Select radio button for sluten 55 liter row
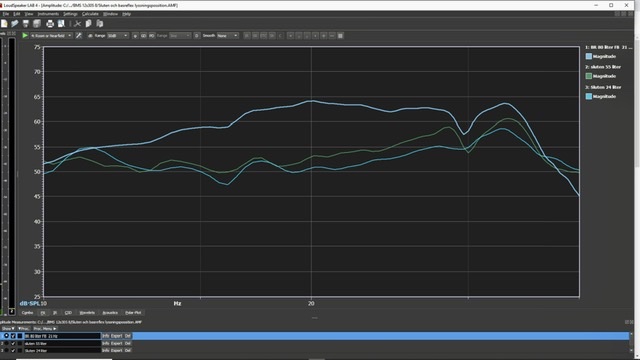This screenshot has height=360, width=640. click(7, 343)
